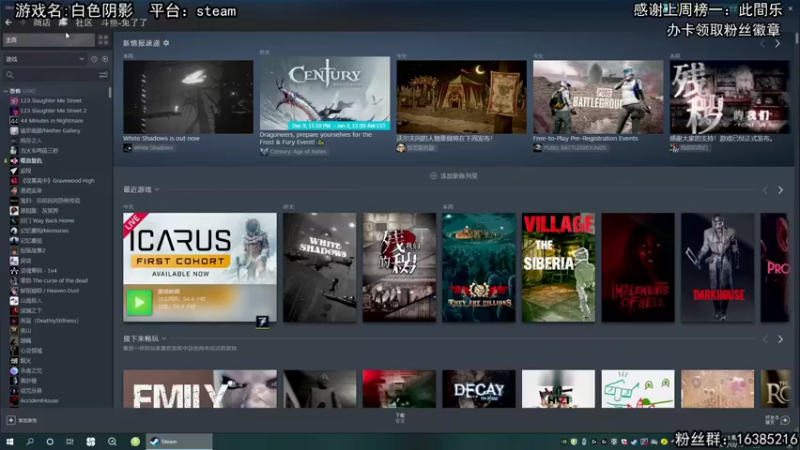Open the 库 library tab

(63, 22)
